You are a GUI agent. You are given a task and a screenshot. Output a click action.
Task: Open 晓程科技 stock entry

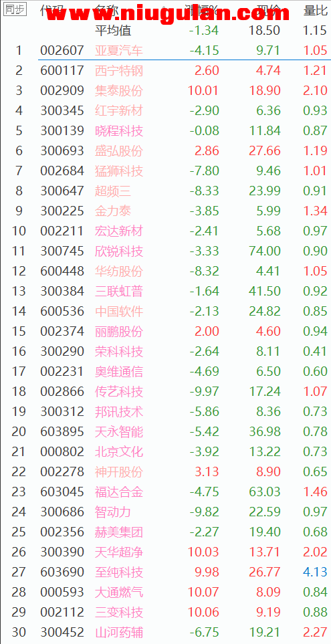[x=118, y=130]
